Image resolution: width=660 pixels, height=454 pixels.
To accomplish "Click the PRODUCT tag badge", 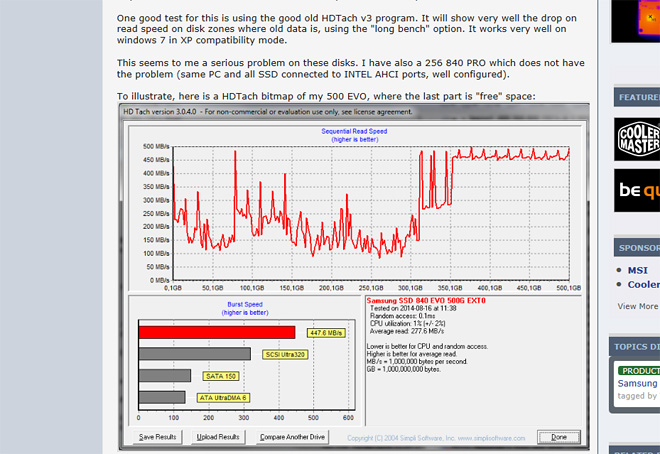I will point(639,371).
